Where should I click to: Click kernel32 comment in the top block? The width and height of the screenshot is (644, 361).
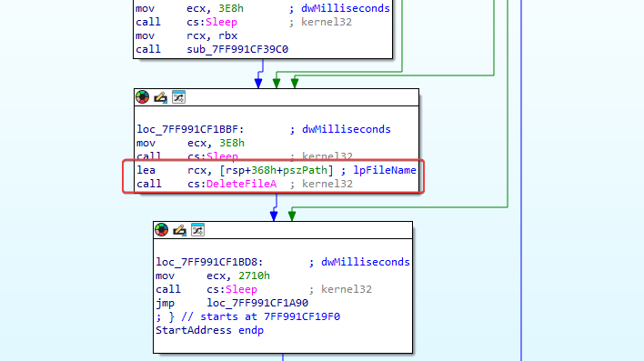(x=327, y=22)
